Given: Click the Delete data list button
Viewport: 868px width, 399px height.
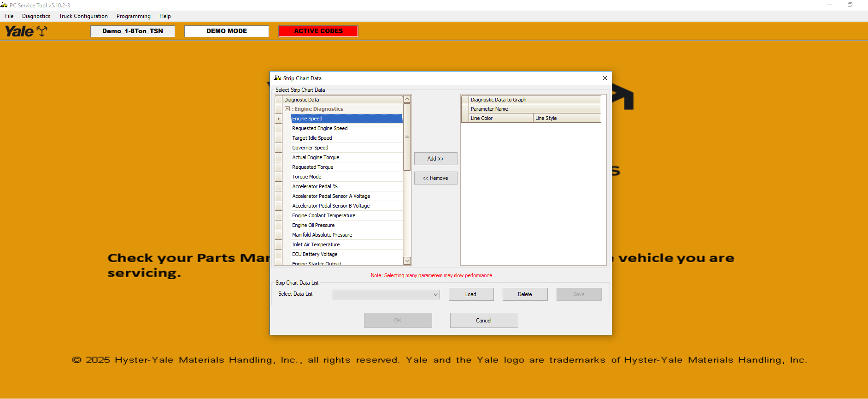Looking at the screenshot, I should point(525,294).
